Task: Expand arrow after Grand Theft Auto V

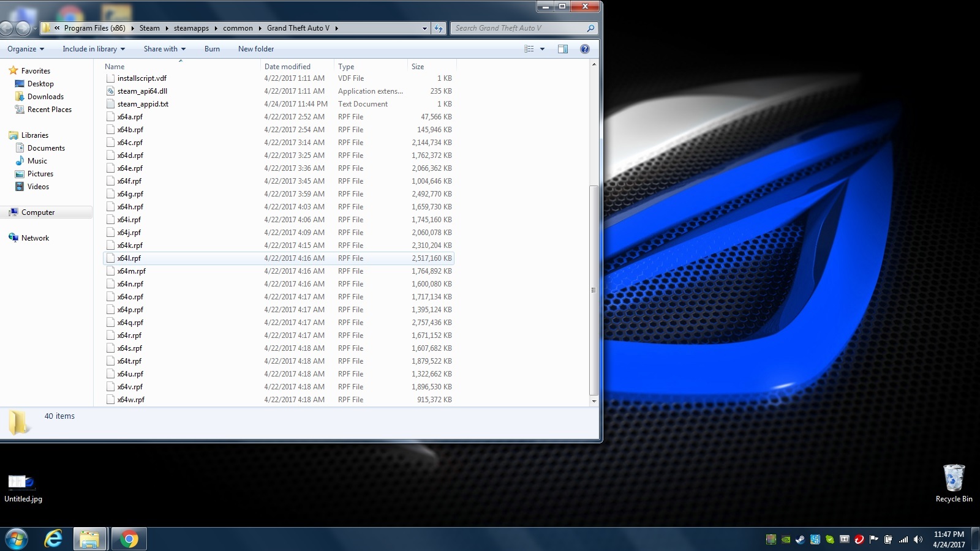Action: [x=336, y=28]
